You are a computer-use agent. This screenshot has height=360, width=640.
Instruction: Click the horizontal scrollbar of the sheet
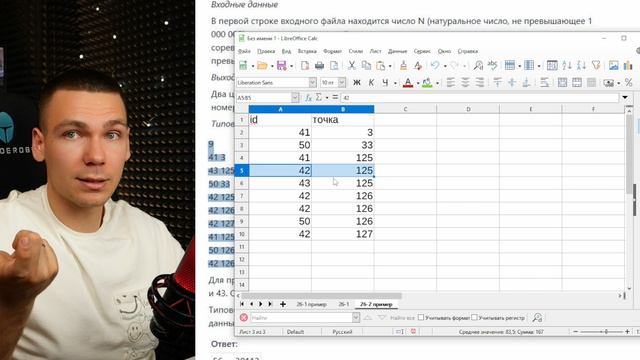coord(321,296)
